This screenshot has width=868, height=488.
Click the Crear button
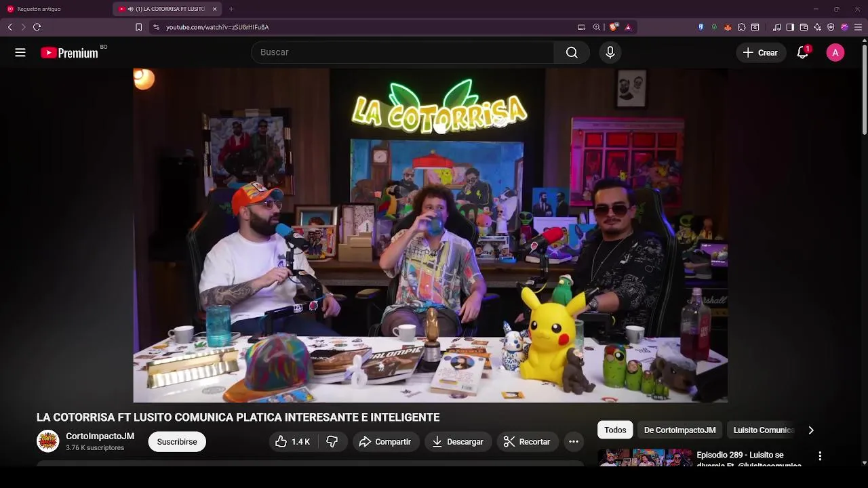(x=761, y=52)
